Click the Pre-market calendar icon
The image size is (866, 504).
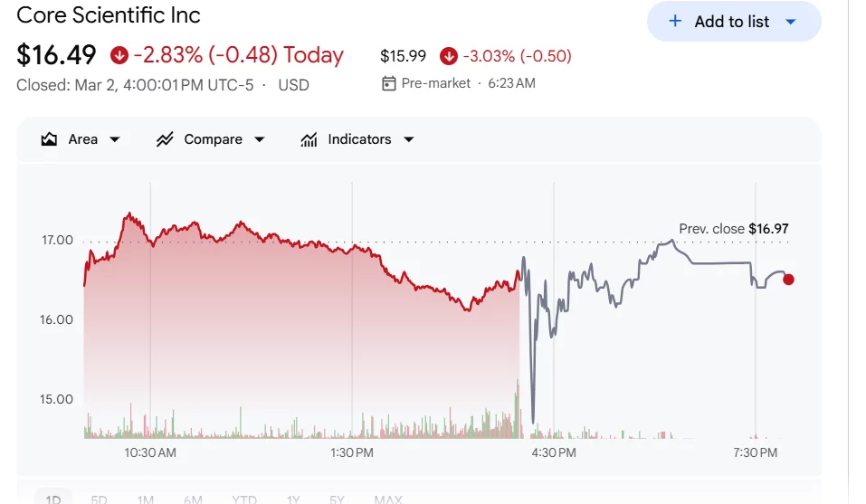tap(389, 83)
